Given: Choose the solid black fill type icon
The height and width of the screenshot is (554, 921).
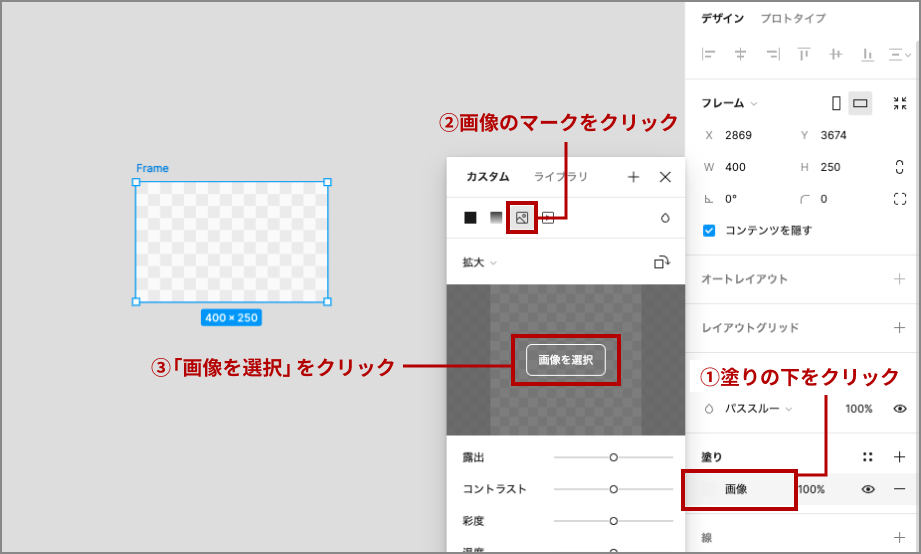Looking at the screenshot, I should click(470, 217).
